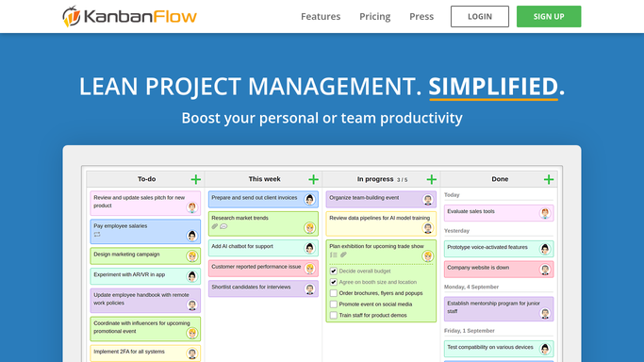The height and width of the screenshot is (362, 644).
Task: Click avatar on Review and update sales pitch card
Action: (x=191, y=207)
